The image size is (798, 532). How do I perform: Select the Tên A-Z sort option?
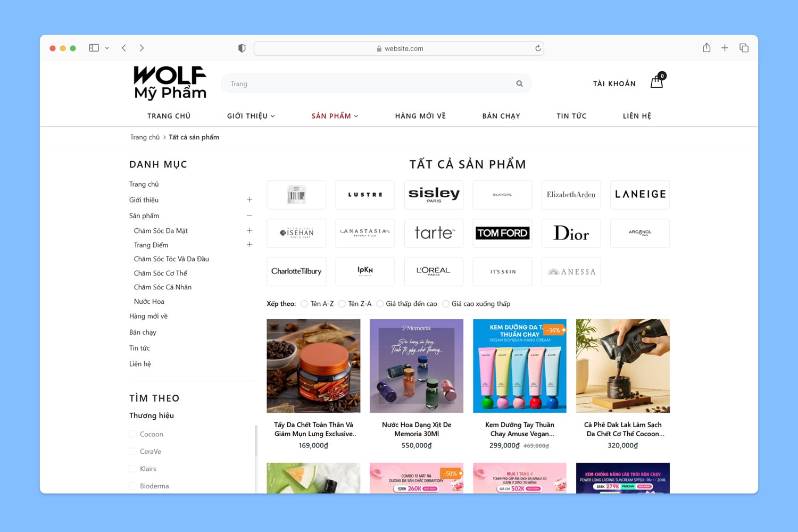pos(304,304)
